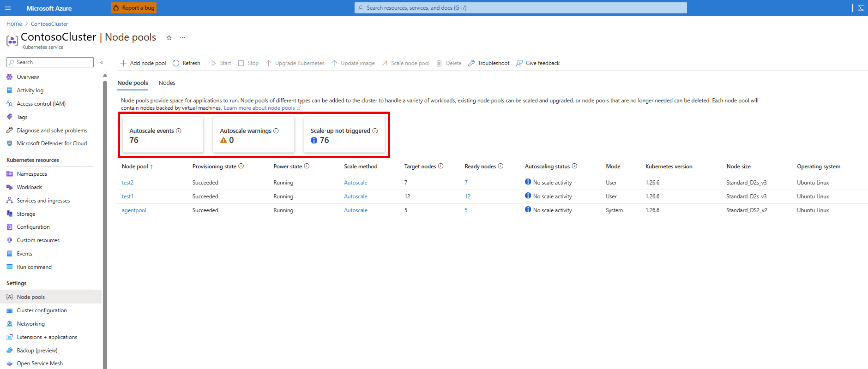
Task: Click the Autoscale warnings info icon
Action: (x=276, y=131)
